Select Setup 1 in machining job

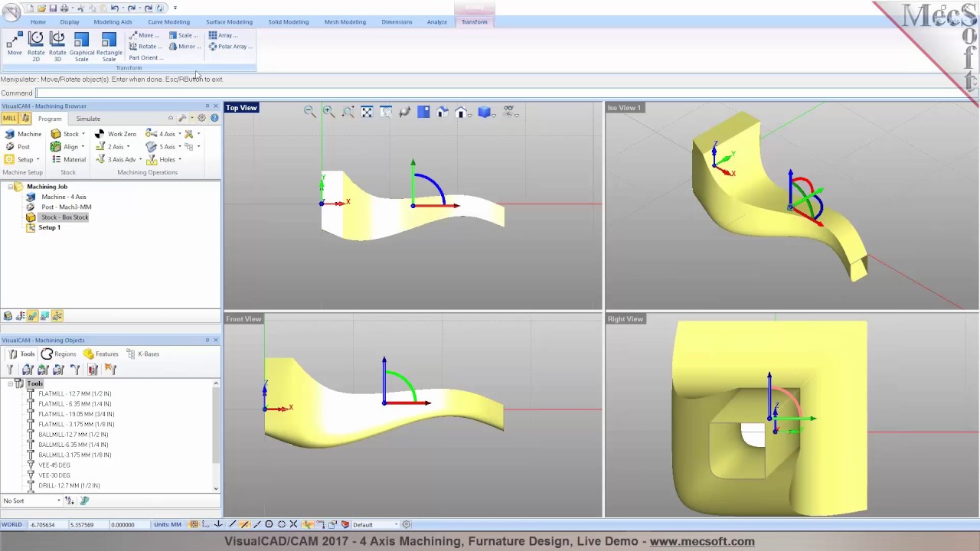pyautogui.click(x=49, y=228)
